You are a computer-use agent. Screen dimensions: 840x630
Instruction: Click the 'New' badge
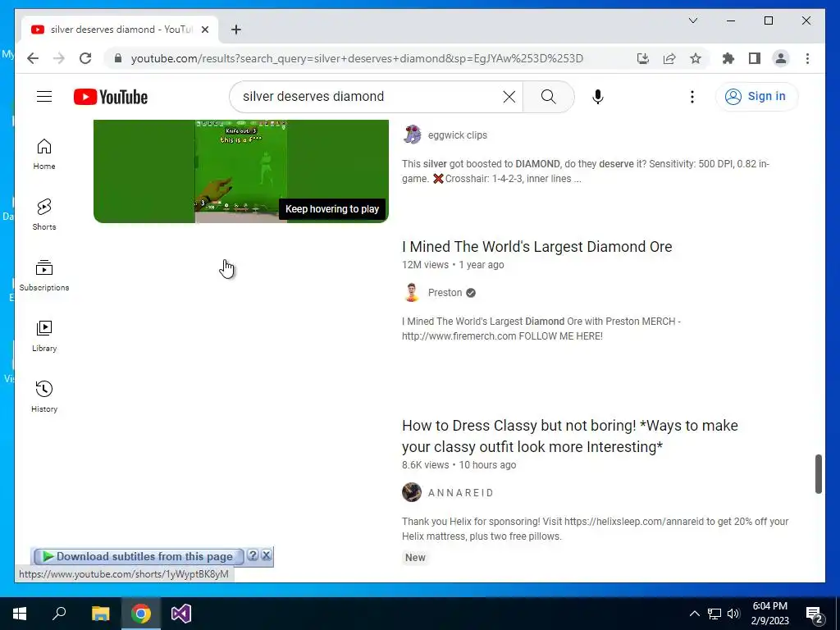click(415, 557)
